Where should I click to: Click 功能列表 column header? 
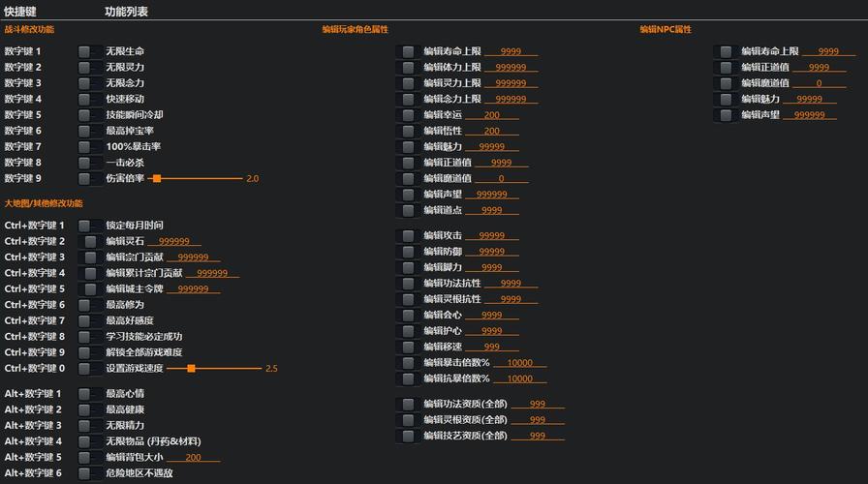(126, 12)
